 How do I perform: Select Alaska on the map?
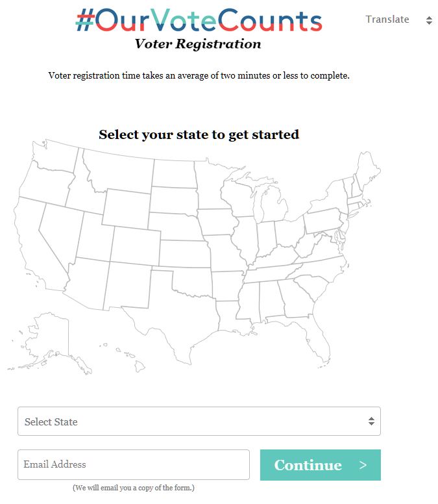coord(48,341)
